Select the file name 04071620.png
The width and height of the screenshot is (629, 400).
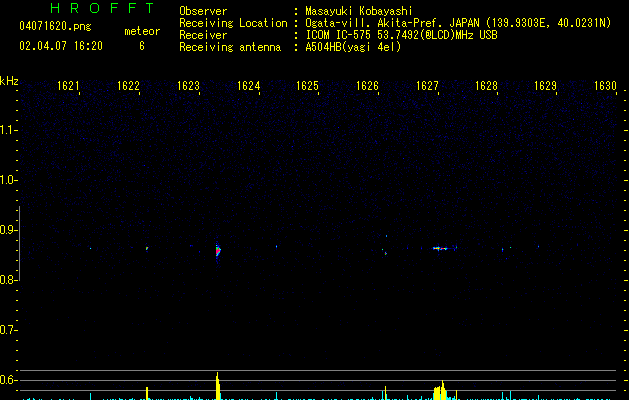click(55, 26)
